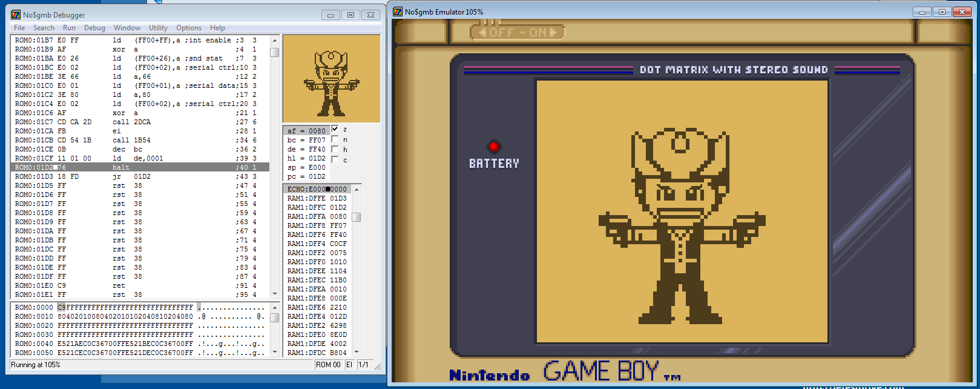Select the 'jr 01D2' code line
The height and width of the screenshot is (389, 980).
coord(140,176)
